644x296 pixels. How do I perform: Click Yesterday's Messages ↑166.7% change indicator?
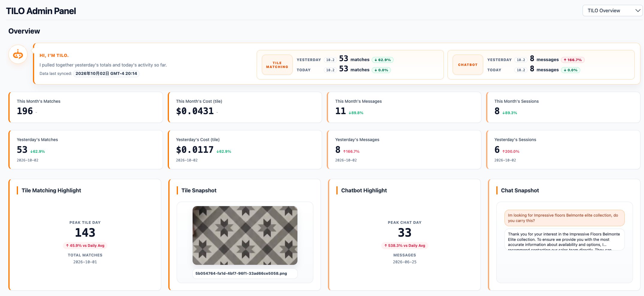351,152
